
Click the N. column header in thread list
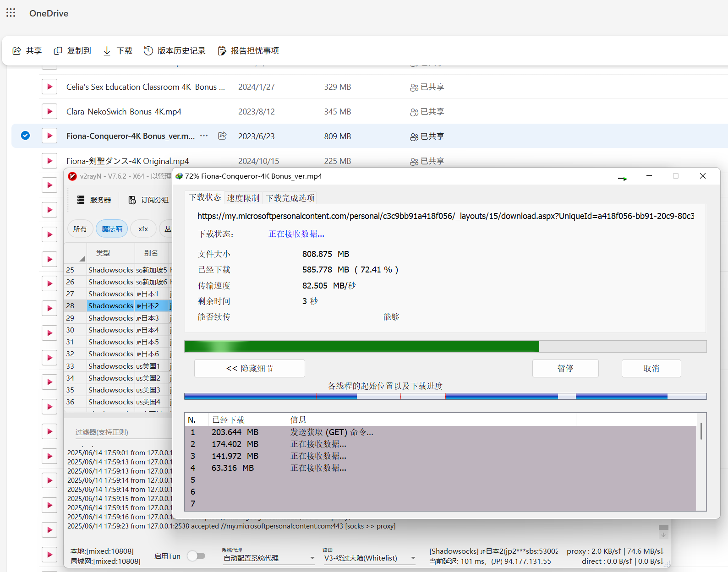(197, 419)
